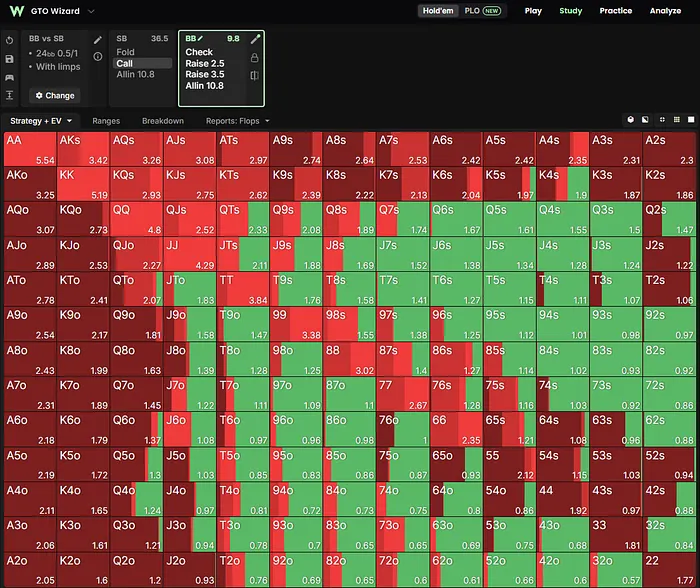Switch to the solid square view icon
The width and height of the screenshot is (700, 588).
coord(691,120)
